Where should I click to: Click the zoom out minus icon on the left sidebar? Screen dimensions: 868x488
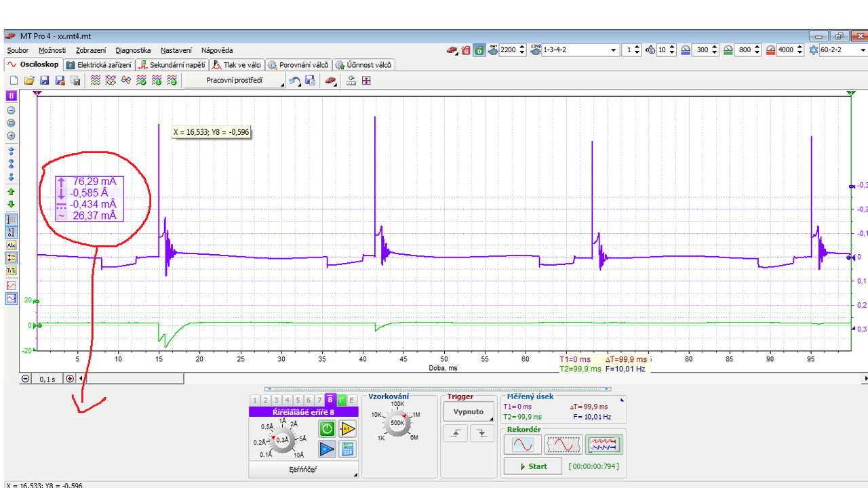point(11,110)
